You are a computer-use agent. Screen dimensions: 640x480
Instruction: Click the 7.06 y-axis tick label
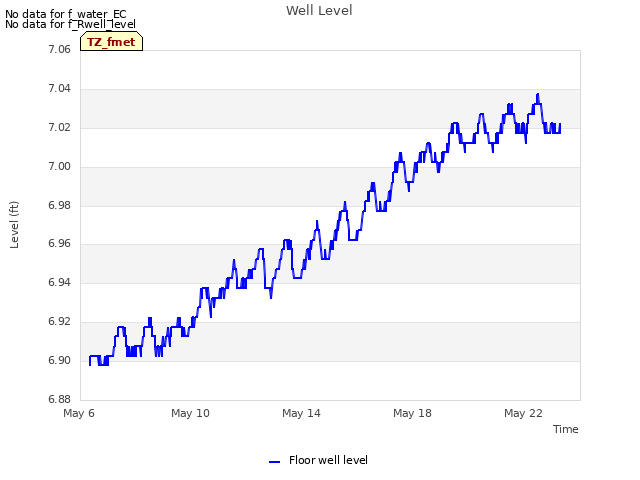click(x=60, y=49)
